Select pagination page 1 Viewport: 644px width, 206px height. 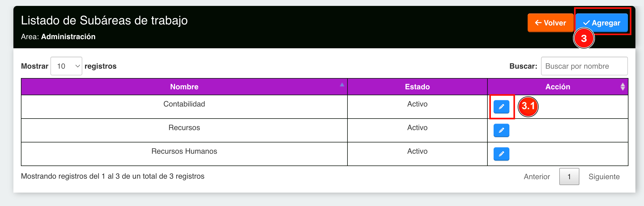(569, 176)
